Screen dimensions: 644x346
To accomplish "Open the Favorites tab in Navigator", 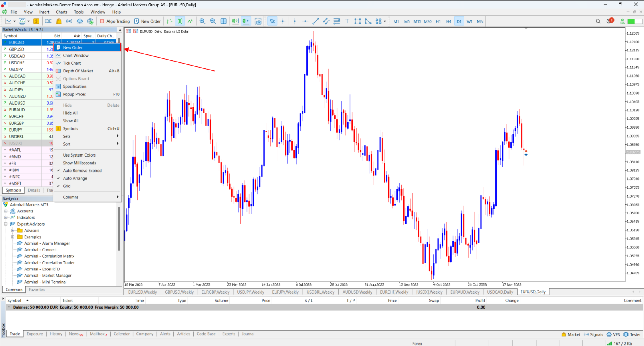I will click(37, 290).
